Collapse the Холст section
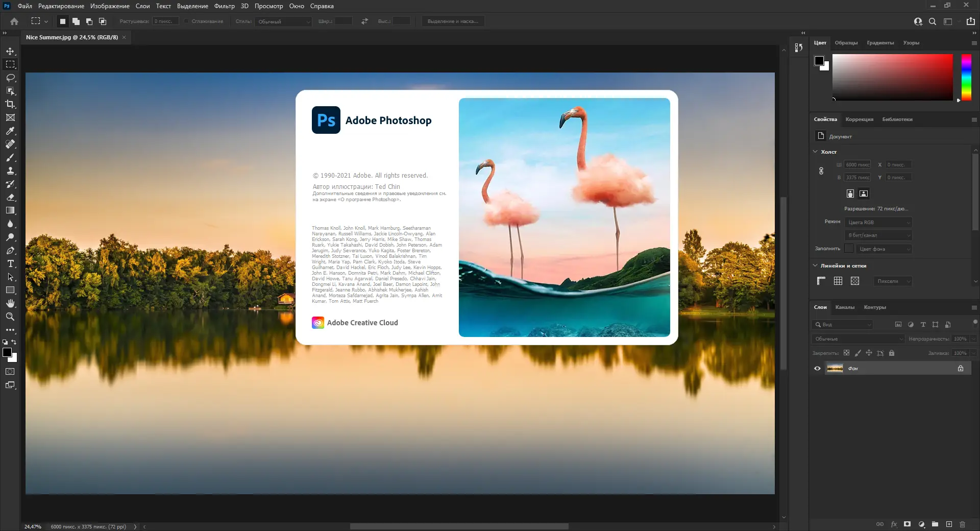The height and width of the screenshot is (531, 980). pyautogui.click(x=815, y=152)
